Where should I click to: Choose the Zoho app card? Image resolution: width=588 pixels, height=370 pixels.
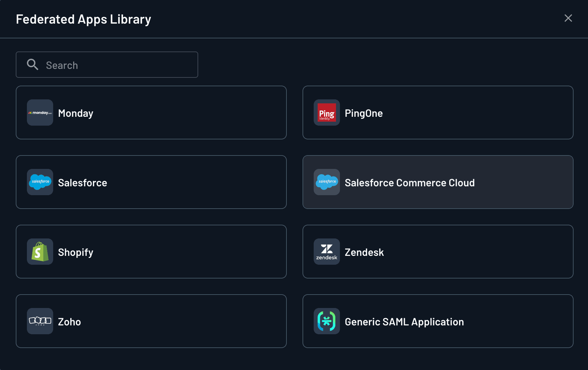tap(151, 321)
